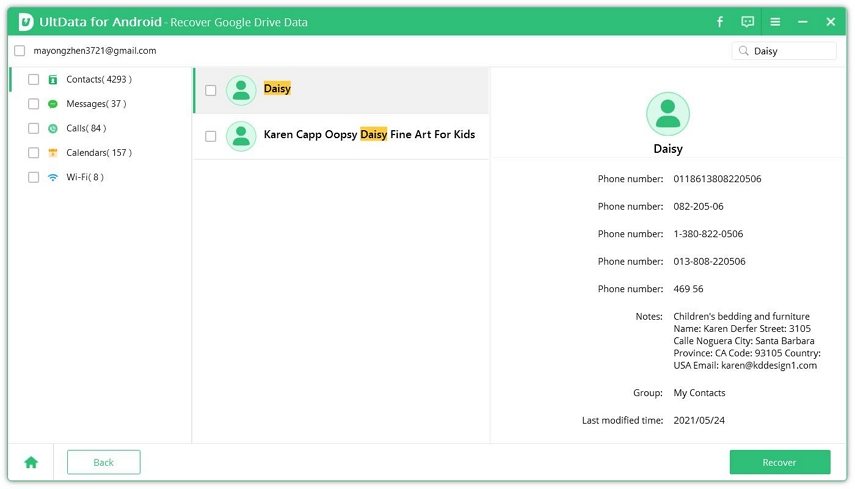Open the hamburger menu icon

[775, 22]
